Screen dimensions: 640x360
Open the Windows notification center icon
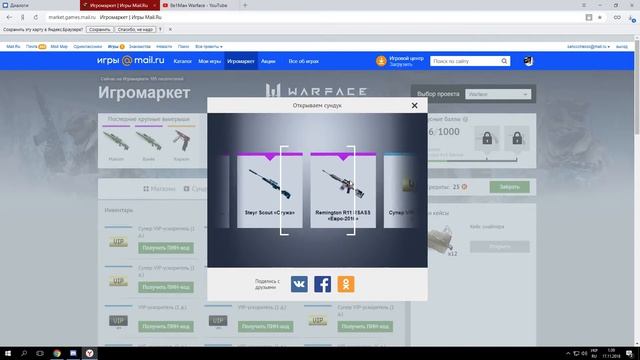(629, 353)
